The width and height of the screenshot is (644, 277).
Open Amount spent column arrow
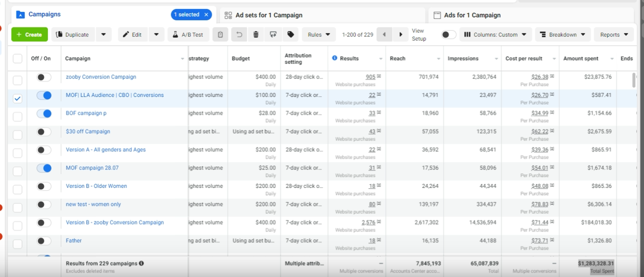pyautogui.click(x=612, y=59)
